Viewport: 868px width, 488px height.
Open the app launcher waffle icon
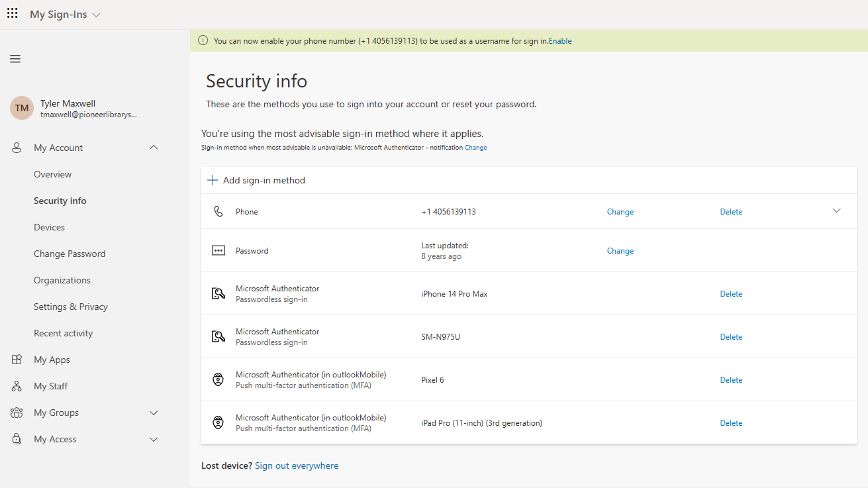pyautogui.click(x=13, y=14)
